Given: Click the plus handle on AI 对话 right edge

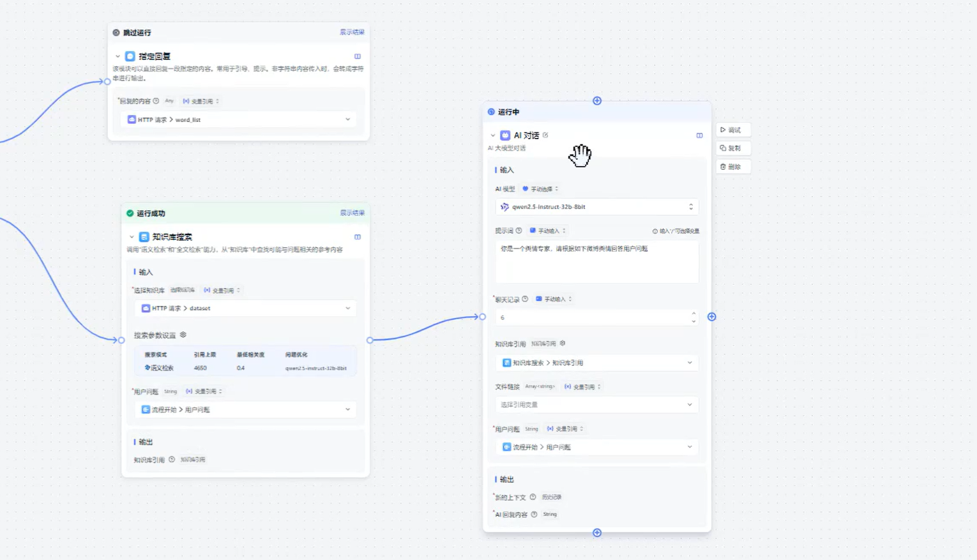Looking at the screenshot, I should (712, 317).
